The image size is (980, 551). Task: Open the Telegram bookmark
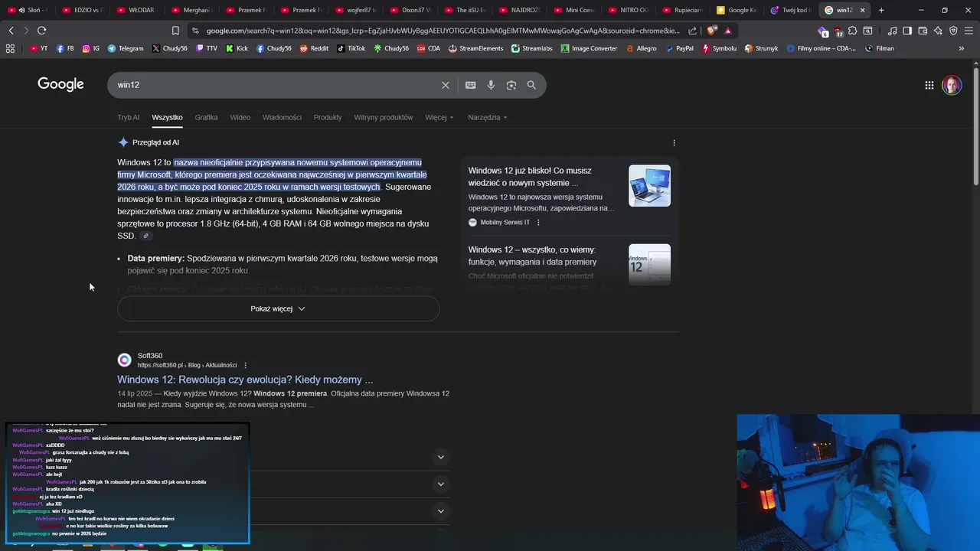[x=126, y=48]
